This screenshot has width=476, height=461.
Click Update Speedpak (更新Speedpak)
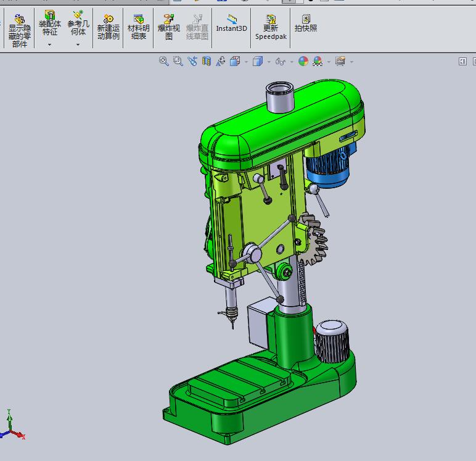tap(271, 27)
